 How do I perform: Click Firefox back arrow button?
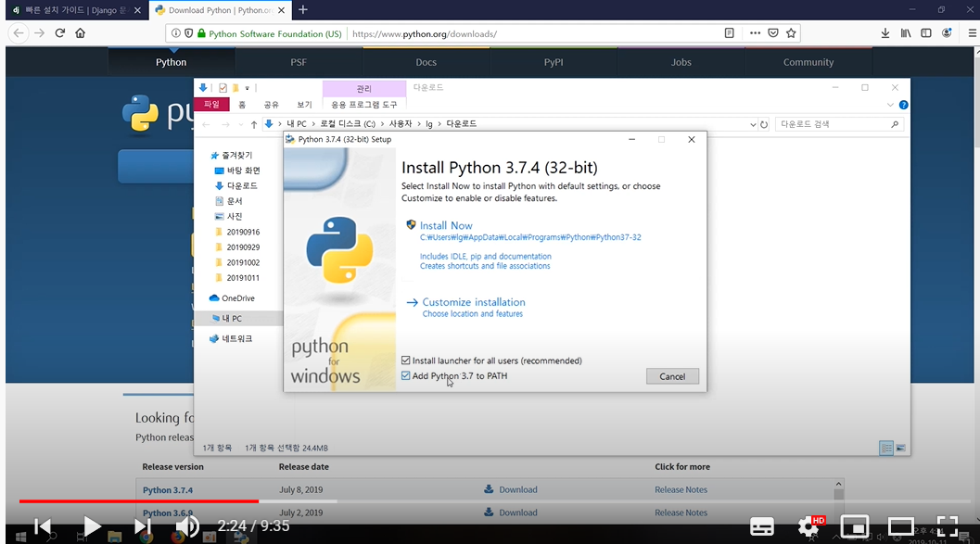(19, 33)
